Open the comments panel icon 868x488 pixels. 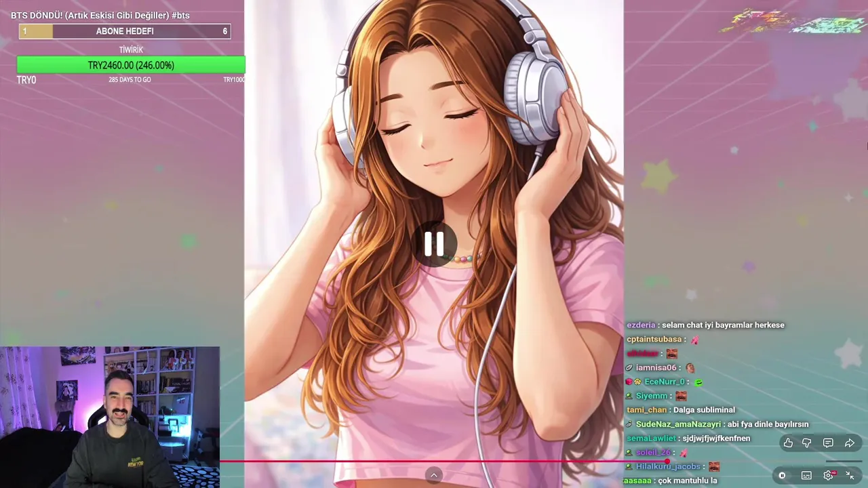(x=828, y=443)
